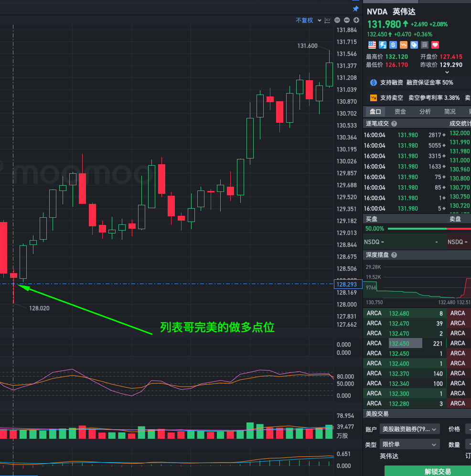Click the 逐笔成交 section header

tap(377, 124)
